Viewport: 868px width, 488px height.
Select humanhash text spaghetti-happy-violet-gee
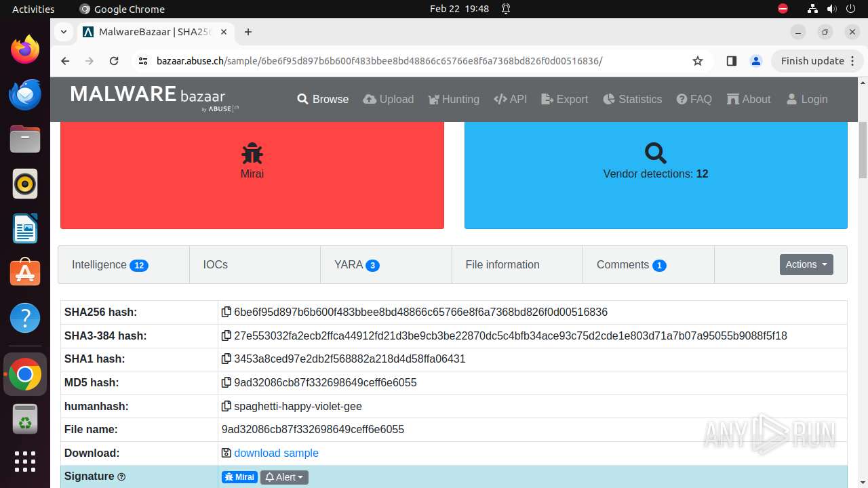[x=298, y=407]
